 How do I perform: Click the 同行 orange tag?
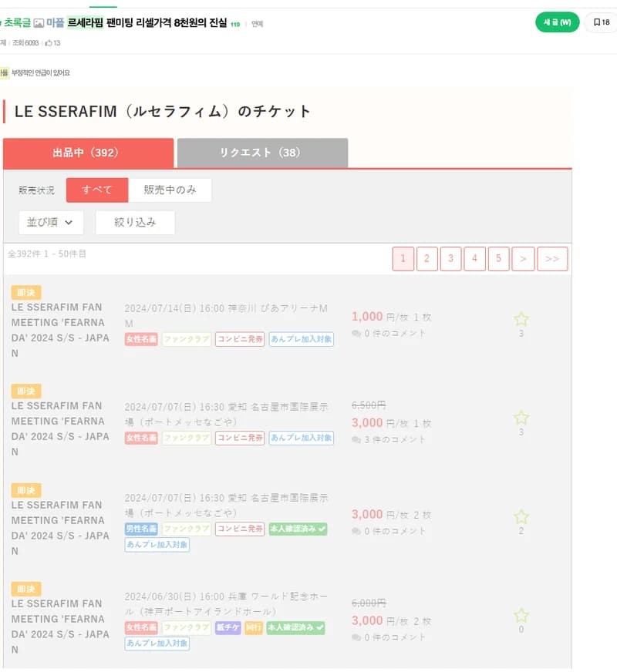254,627
